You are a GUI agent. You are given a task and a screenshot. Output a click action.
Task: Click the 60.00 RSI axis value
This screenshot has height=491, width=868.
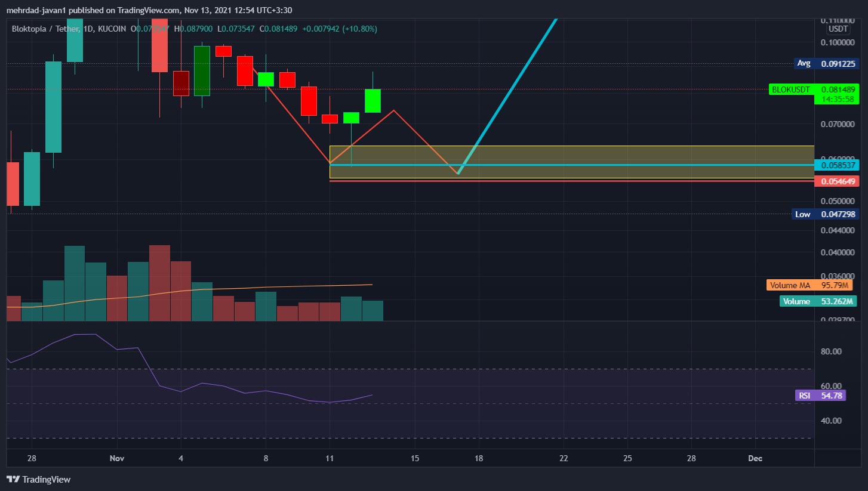point(832,386)
